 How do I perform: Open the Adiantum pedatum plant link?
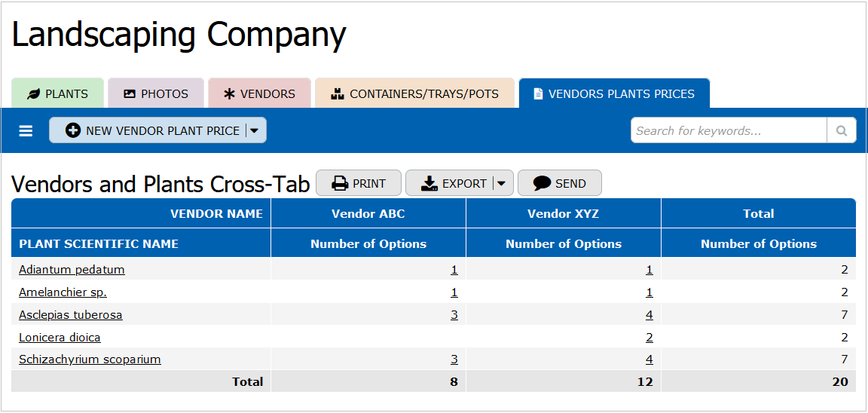point(72,269)
